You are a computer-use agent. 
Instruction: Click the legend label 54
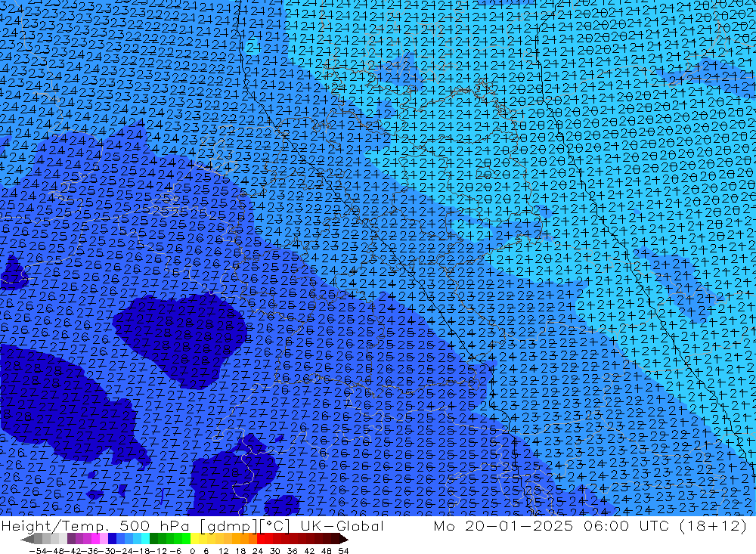(x=343, y=551)
